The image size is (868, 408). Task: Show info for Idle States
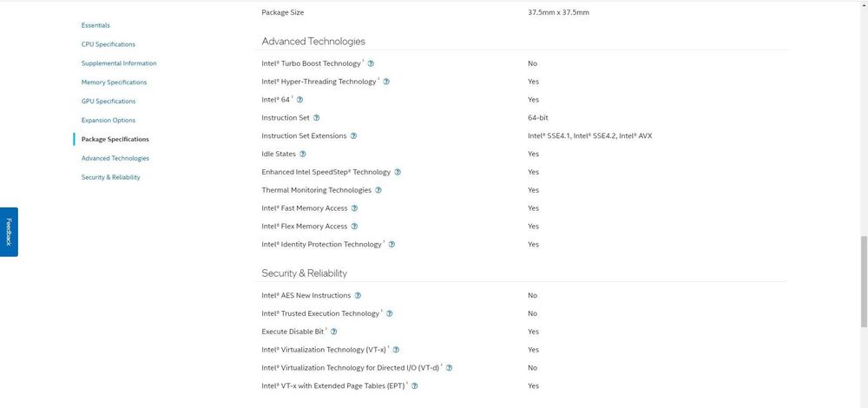click(x=303, y=155)
